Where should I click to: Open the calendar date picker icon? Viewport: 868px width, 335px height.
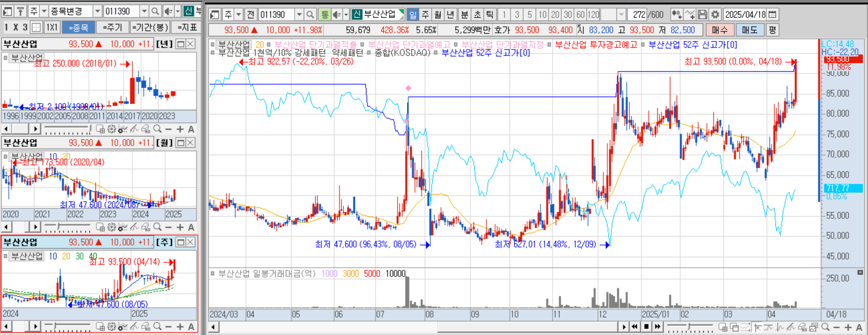[773, 15]
